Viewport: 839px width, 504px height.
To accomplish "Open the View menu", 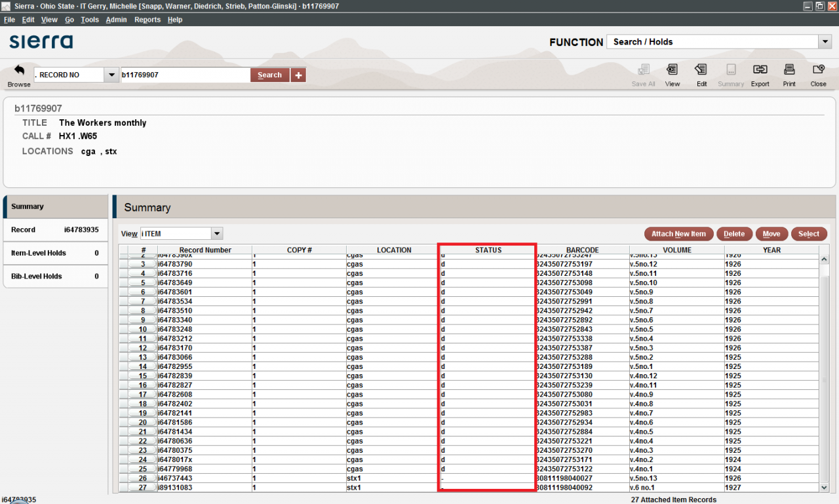I will [49, 20].
